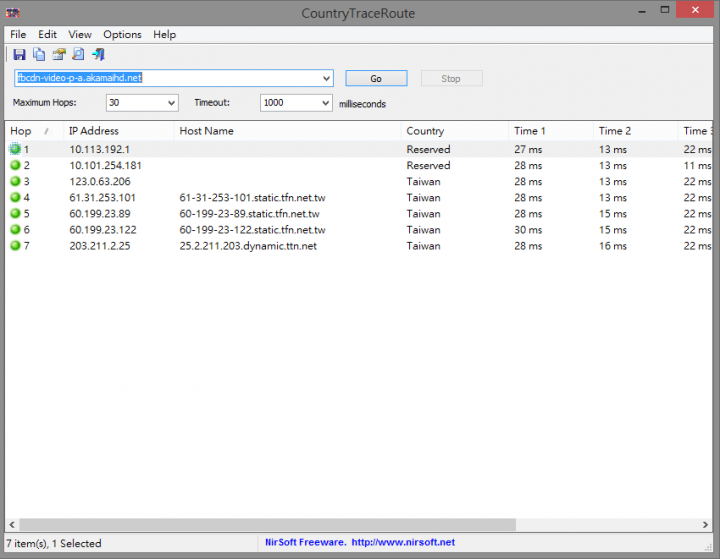This screenshot has height=559, width=720.
Task: Open the File menu
Action: 18,34
